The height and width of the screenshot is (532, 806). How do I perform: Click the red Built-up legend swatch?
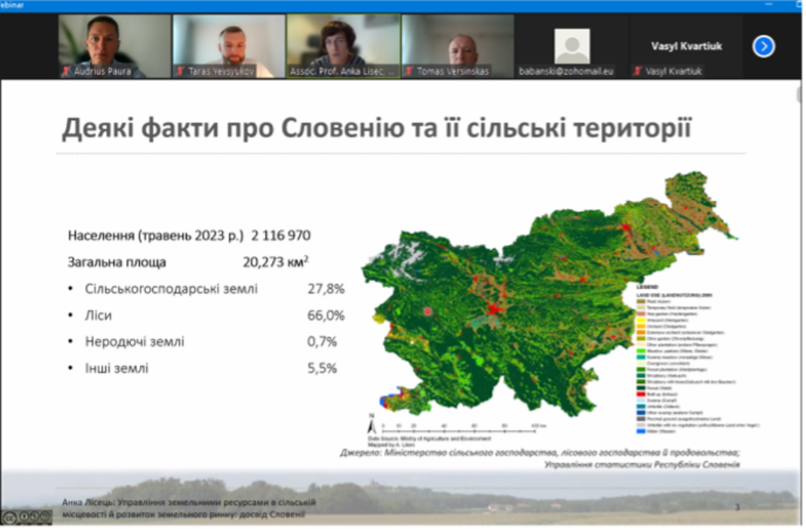641,393
